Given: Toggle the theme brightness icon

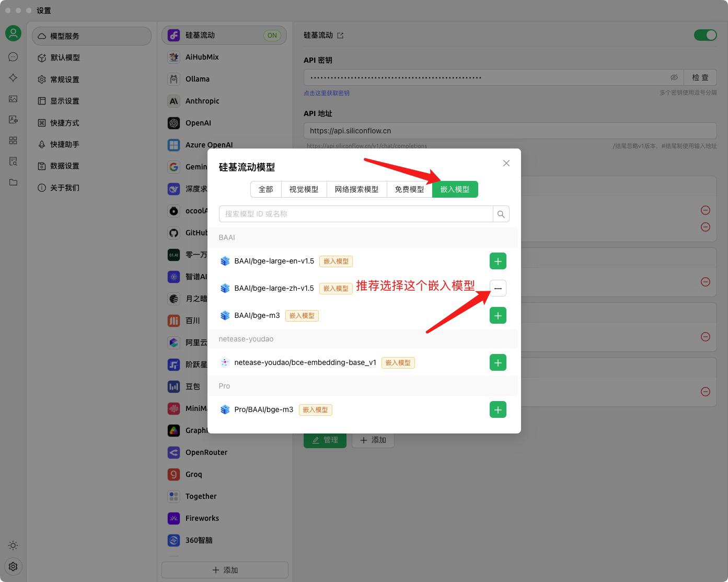Looking at the screenshot, I should pos(13,545).
